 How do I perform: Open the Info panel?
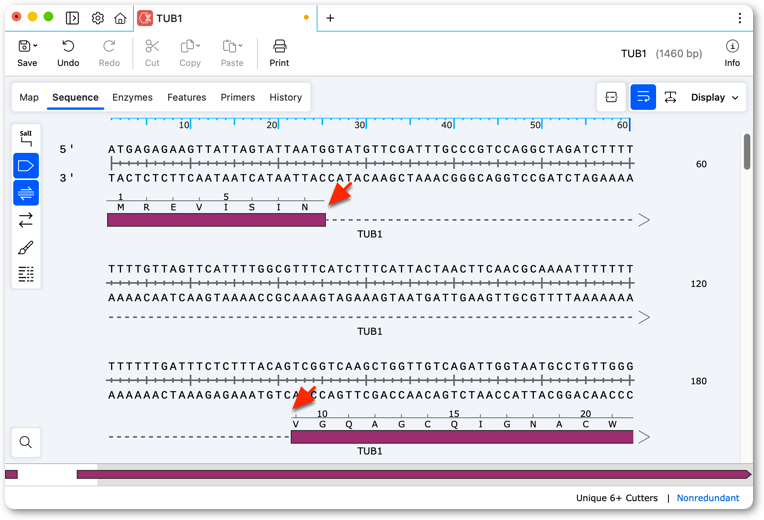coord(732,53)
